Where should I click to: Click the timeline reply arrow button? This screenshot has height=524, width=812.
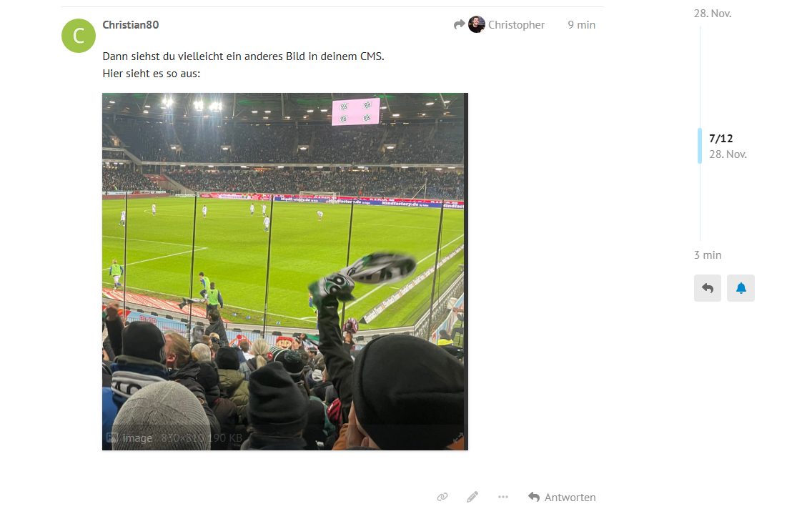[708, 288]
